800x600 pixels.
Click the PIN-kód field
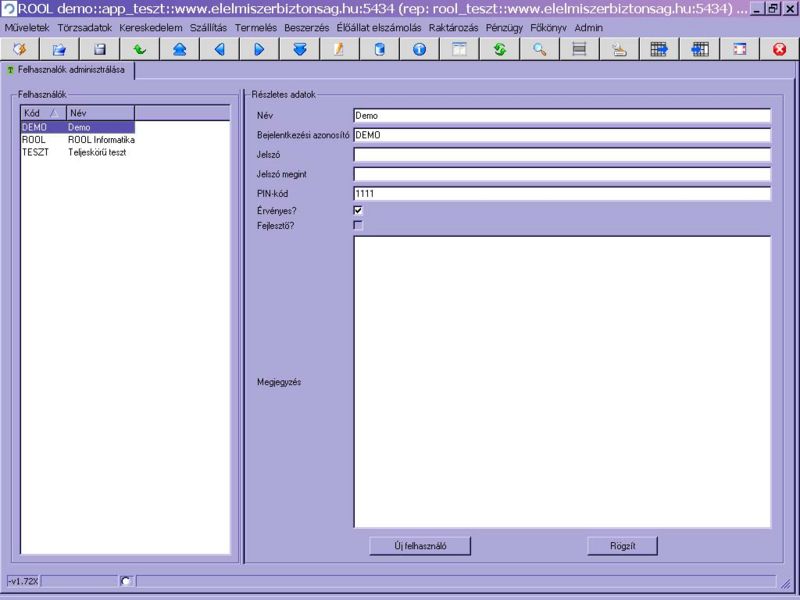coord(561,193)
